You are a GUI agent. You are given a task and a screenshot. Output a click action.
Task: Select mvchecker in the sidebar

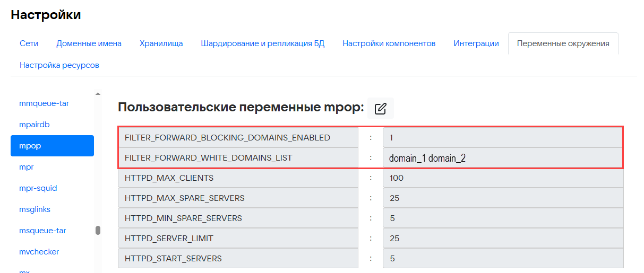coord(39,252)
